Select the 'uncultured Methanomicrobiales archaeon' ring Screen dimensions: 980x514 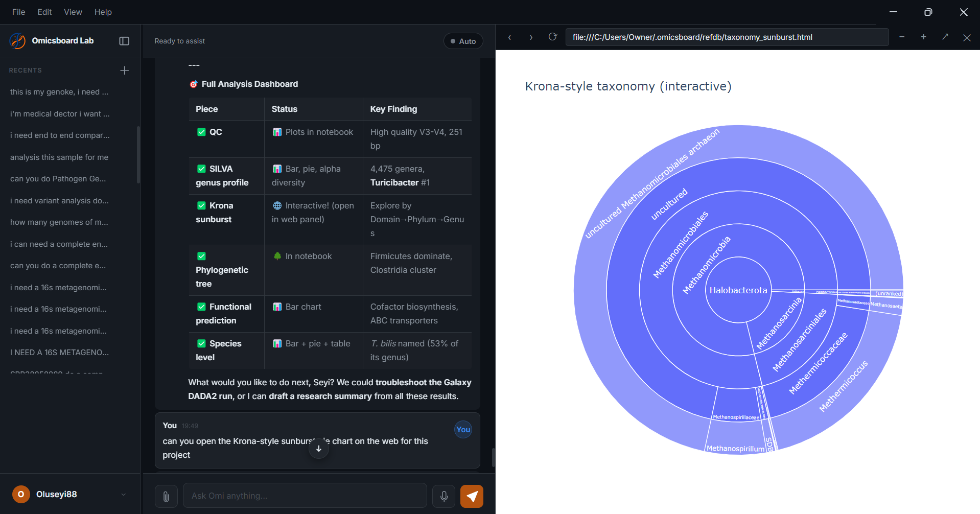point(652,183)
